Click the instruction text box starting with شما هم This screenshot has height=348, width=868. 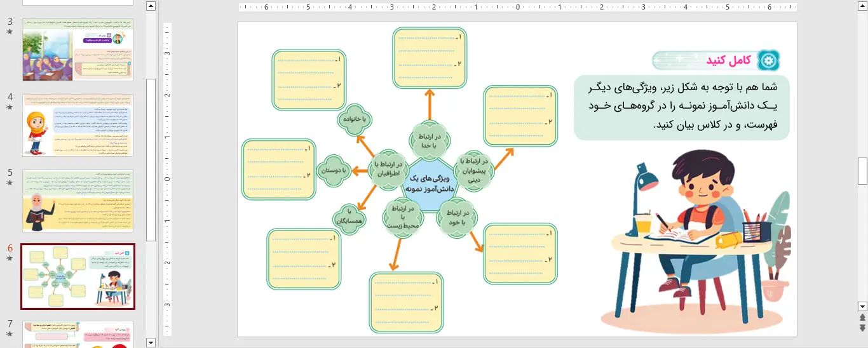681,107
